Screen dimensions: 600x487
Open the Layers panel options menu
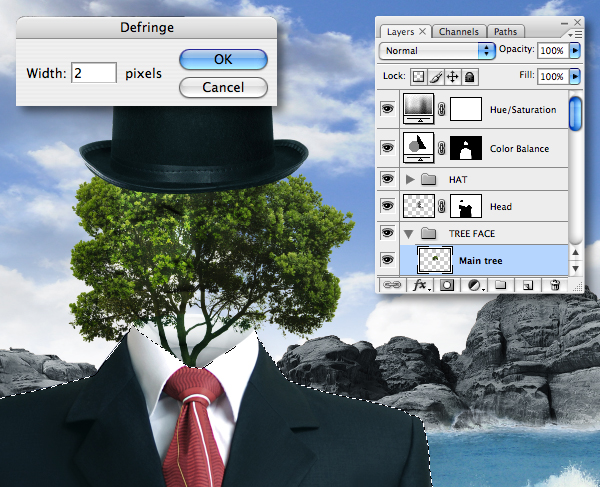pos(575,34)
